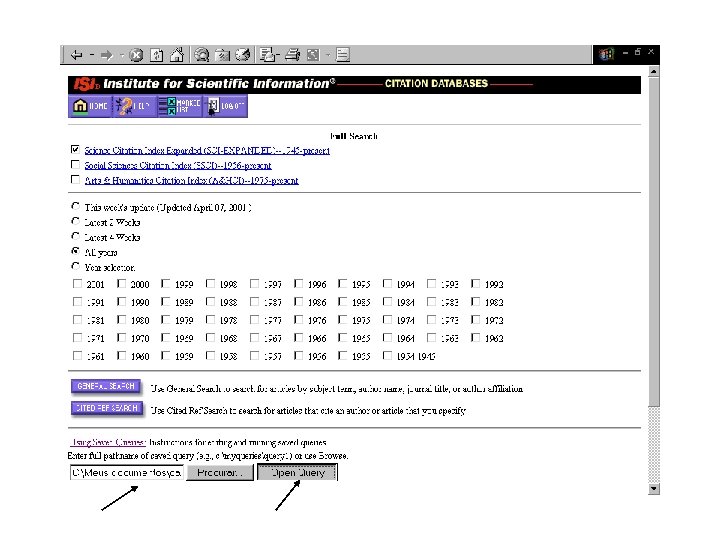The width and height of the screenshot is (720, 540).
Task: Open the Discuss toolbar icon
Action: click(x=343, y=55)
